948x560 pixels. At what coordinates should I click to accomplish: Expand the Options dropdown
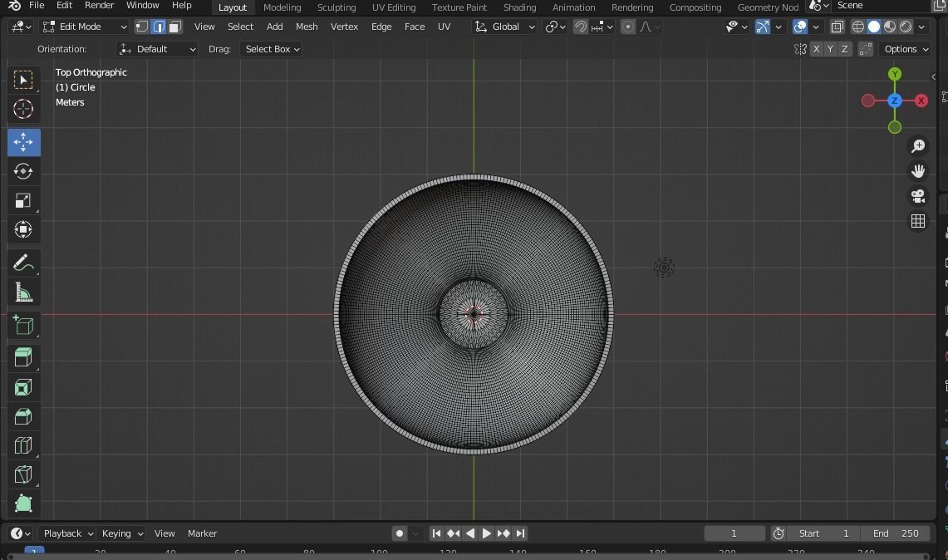[x=906, y=49]
